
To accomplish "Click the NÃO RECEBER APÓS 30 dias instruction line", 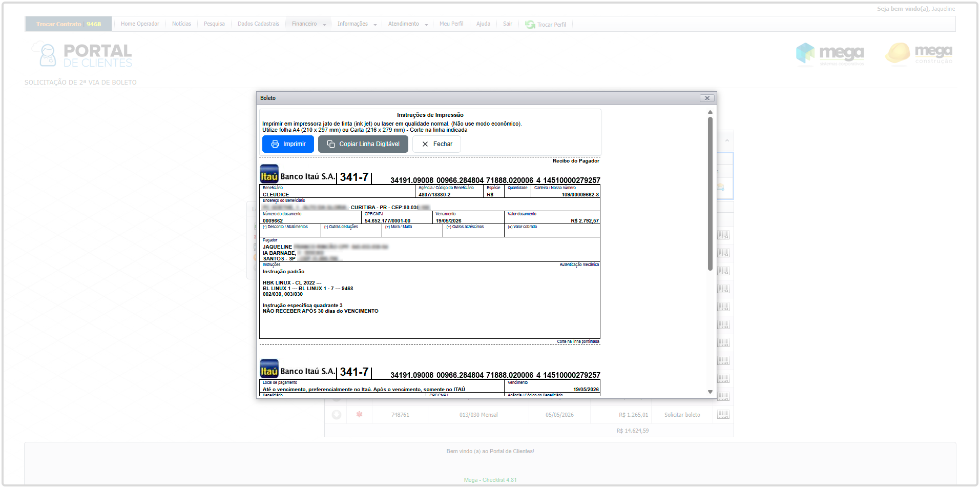I will click(321, 311).
